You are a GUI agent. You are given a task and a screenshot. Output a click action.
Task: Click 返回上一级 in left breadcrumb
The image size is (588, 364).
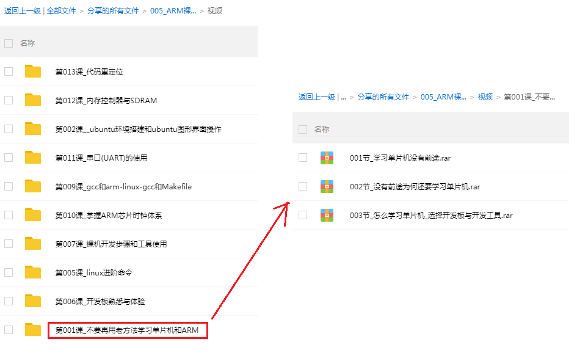point(23,11)
